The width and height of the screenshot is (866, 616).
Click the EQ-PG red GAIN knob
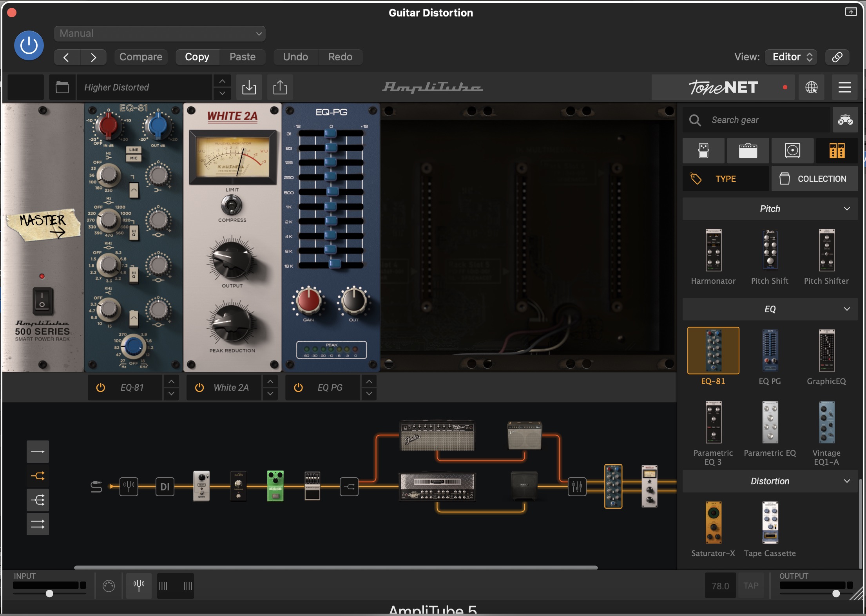point(308,301)
